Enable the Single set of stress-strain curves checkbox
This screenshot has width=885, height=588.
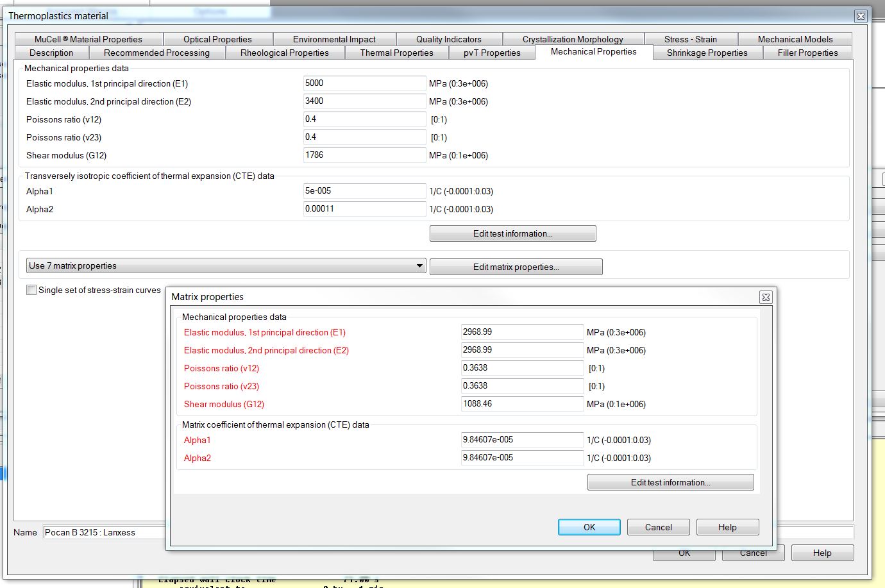31,290
